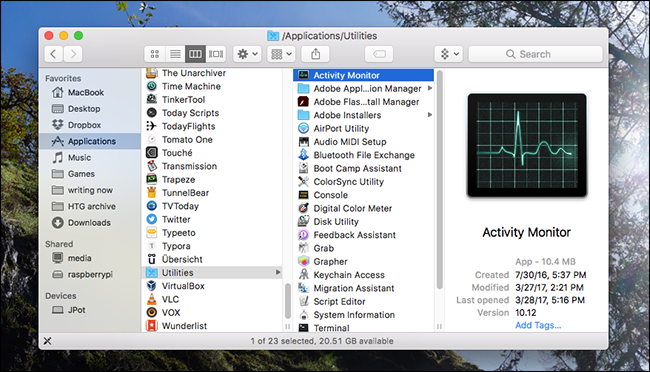Click into the Search field
Screen dimensions: 650x372
[535, 54]
